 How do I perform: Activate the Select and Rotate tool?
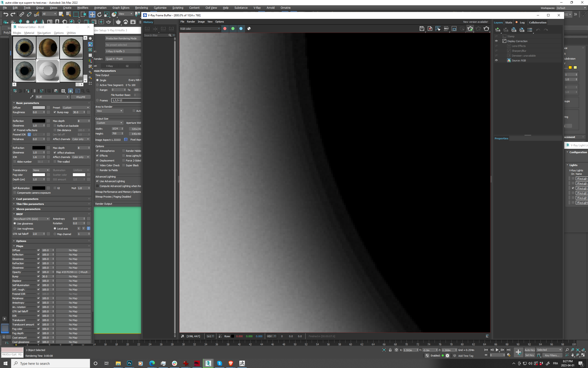pyautogui.click(x=99, y=14)
